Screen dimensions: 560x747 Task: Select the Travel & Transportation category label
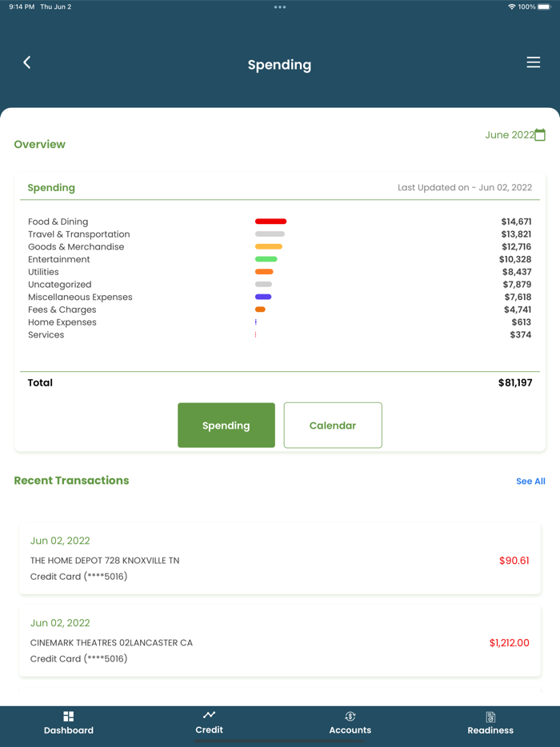78,234
